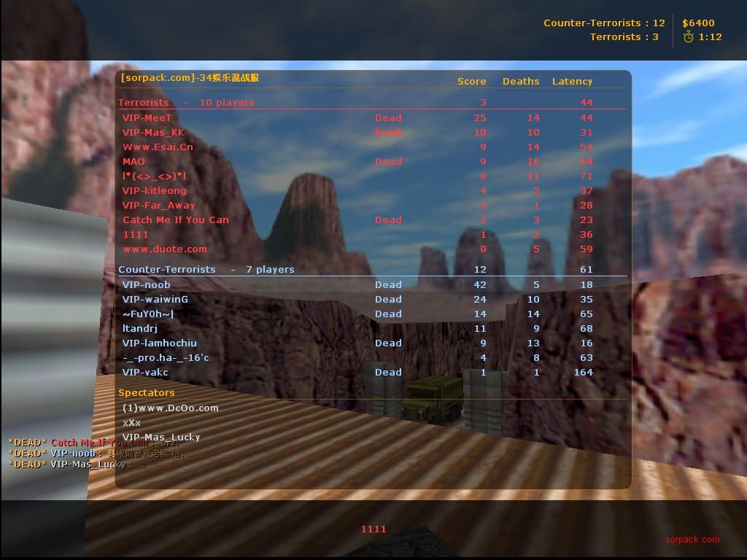This screenshot has height=560, width=747.
Task: Click the $6400 money display
Action: (698, 23)
